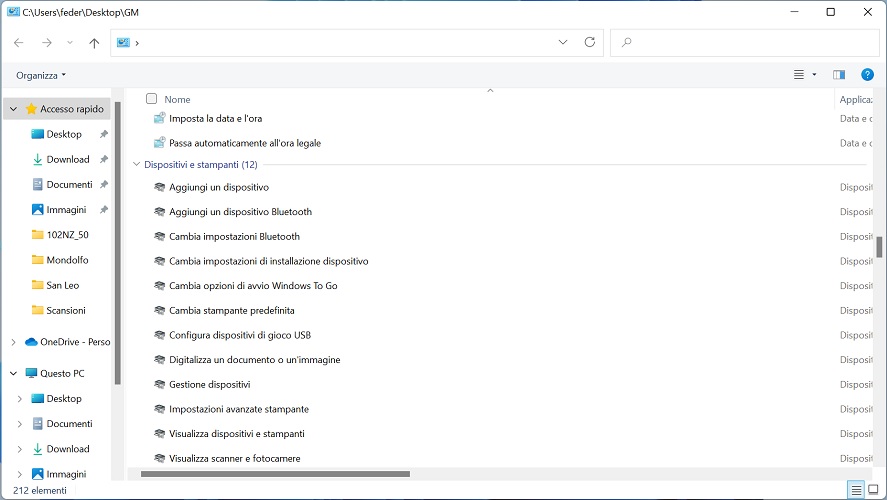Click the Refresh icon next to address bar

589,42
